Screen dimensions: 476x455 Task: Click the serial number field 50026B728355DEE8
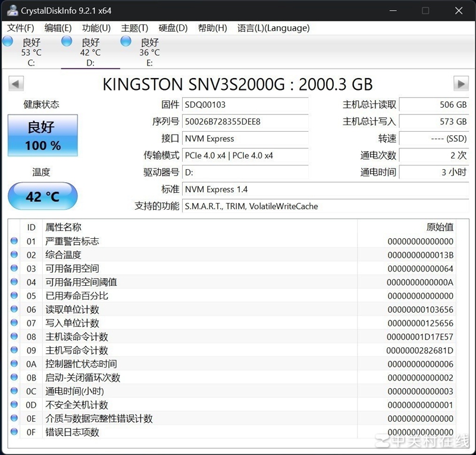pyautogui.click(x=245, y=122)
